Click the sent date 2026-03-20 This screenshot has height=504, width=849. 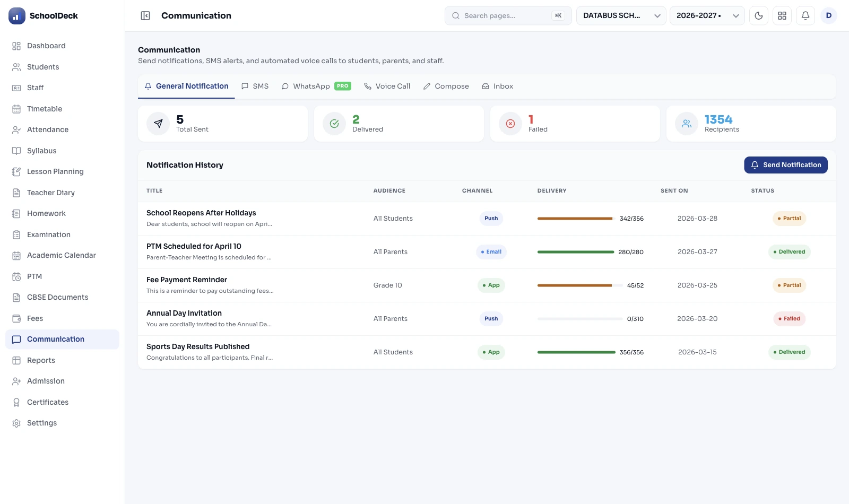697,319
